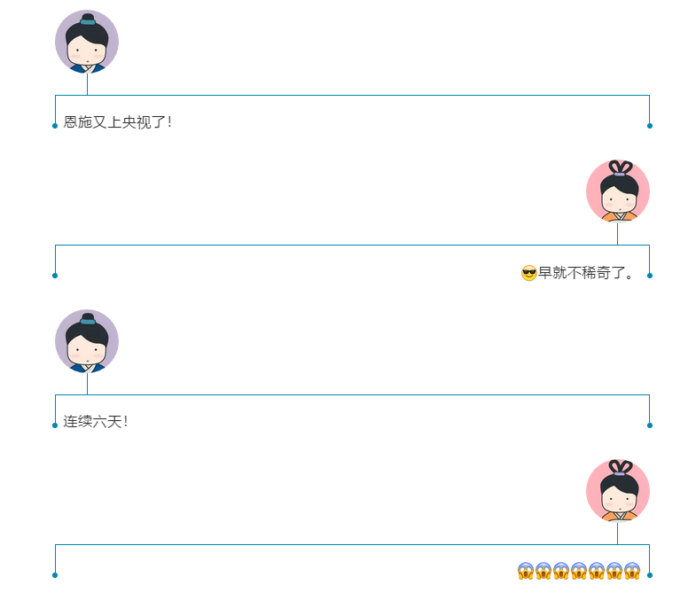Click the blue dot right of 早就不稀奇了。
The width and height of the screenshot is (688, 616).
[650, 276]
